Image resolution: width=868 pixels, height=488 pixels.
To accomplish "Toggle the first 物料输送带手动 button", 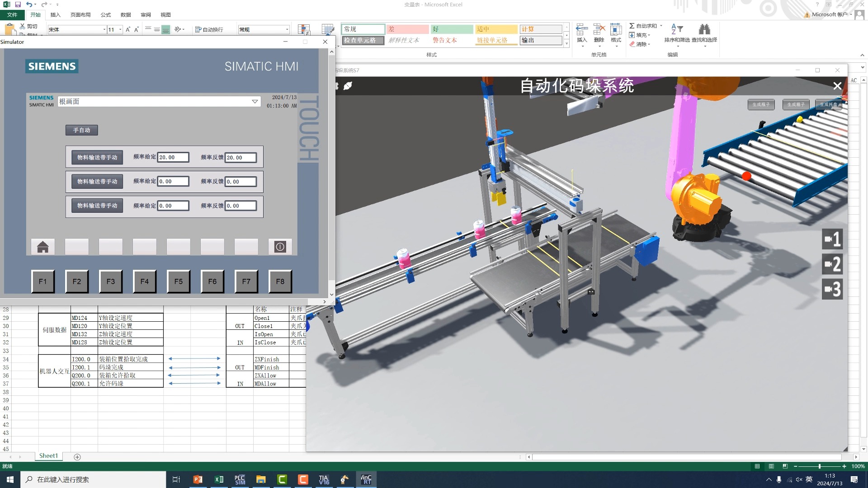I will 97,157.
